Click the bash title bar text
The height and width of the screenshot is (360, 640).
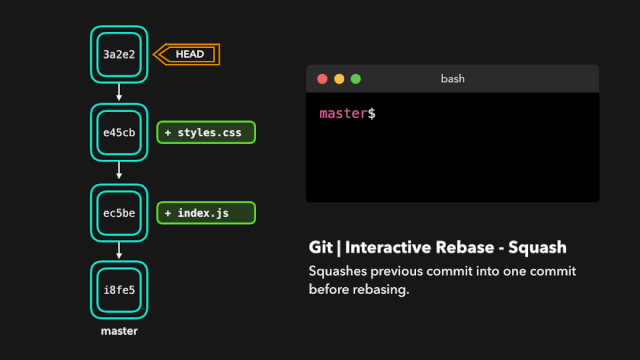[453, 79]
